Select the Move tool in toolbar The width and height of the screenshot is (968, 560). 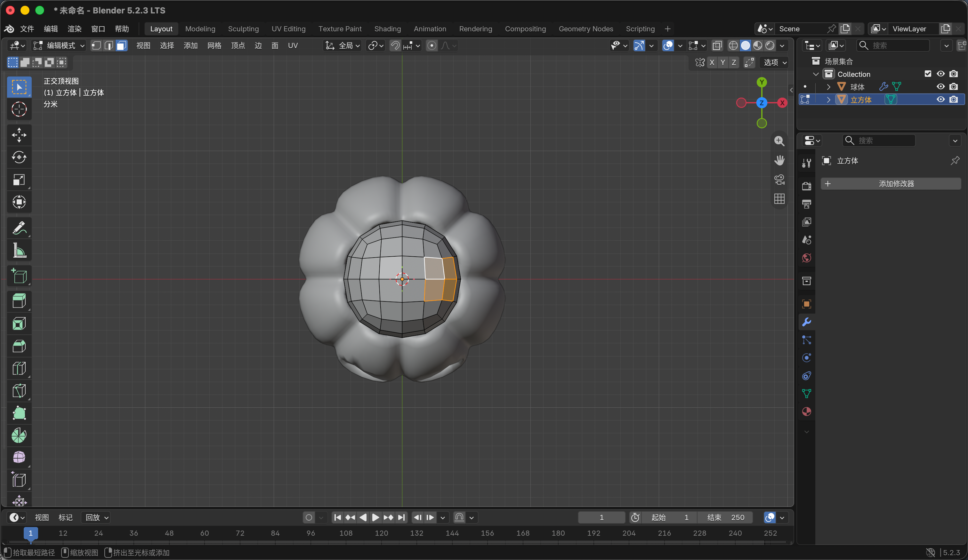tap(19, 135)
